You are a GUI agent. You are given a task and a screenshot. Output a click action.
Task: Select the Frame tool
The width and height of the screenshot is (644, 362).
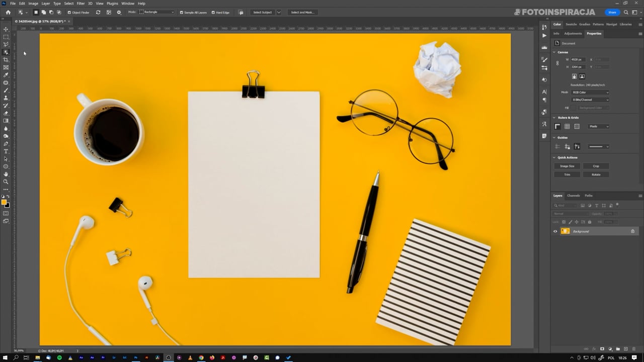6,67
